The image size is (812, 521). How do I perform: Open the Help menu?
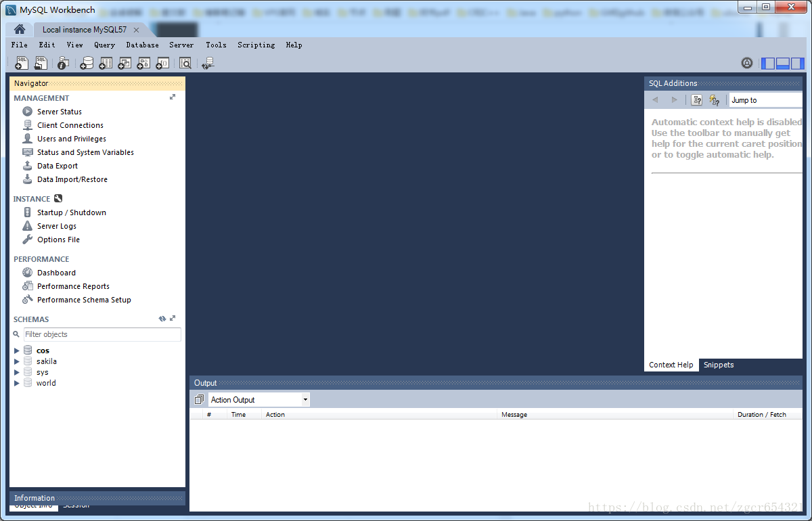pyautogui.click(x=294, y=45)
